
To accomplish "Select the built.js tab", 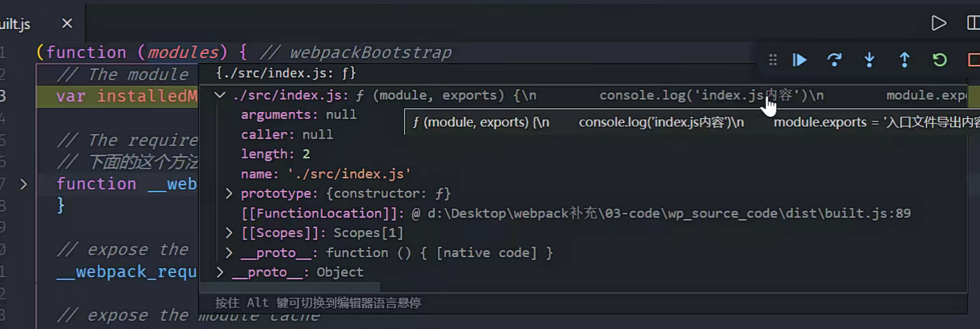I will coord(17,23).
